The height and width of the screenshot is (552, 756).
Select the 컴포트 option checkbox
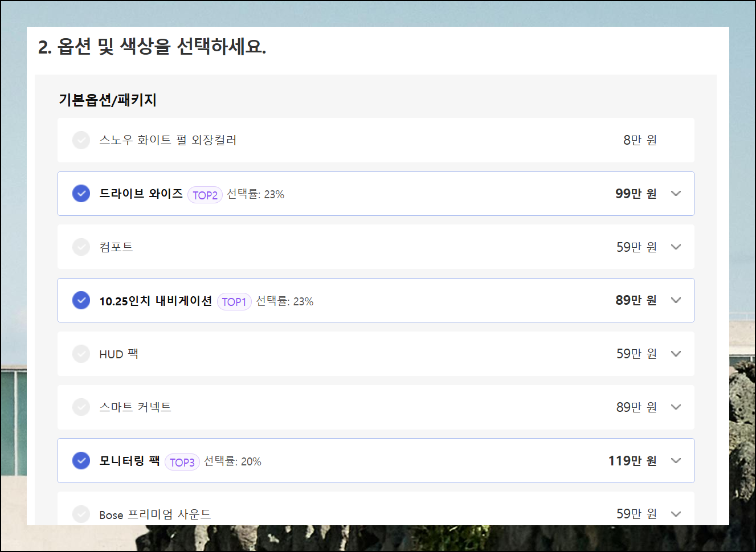pos(81,247)
